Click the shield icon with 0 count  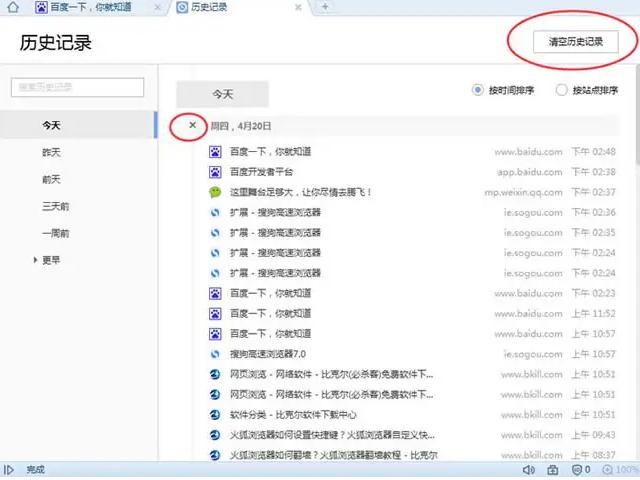581,470
